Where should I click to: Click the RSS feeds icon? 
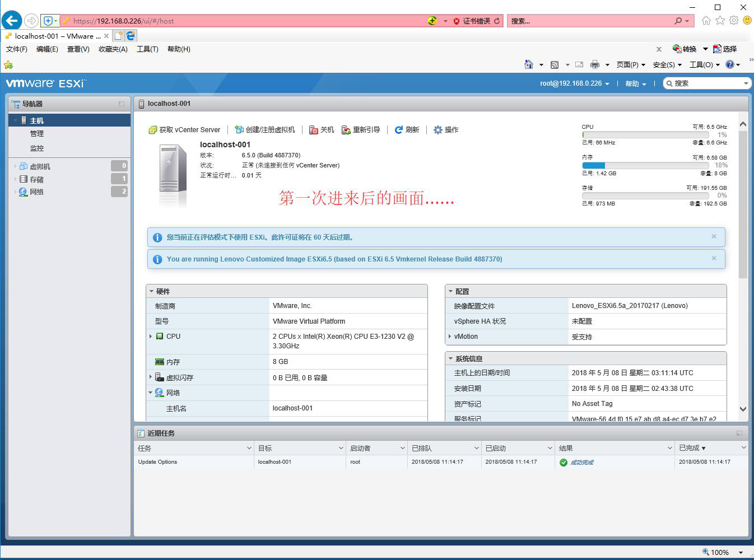[555, 64]
